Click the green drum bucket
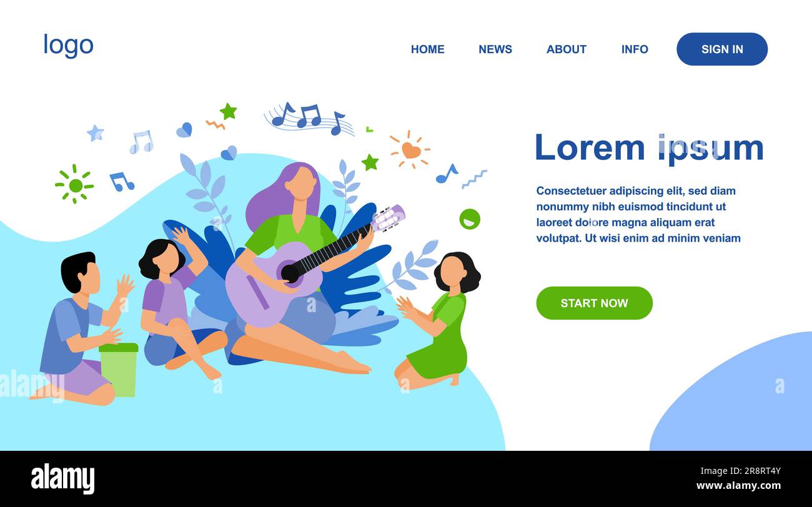Screen dimensions: 812x507 tap(119, 369)
